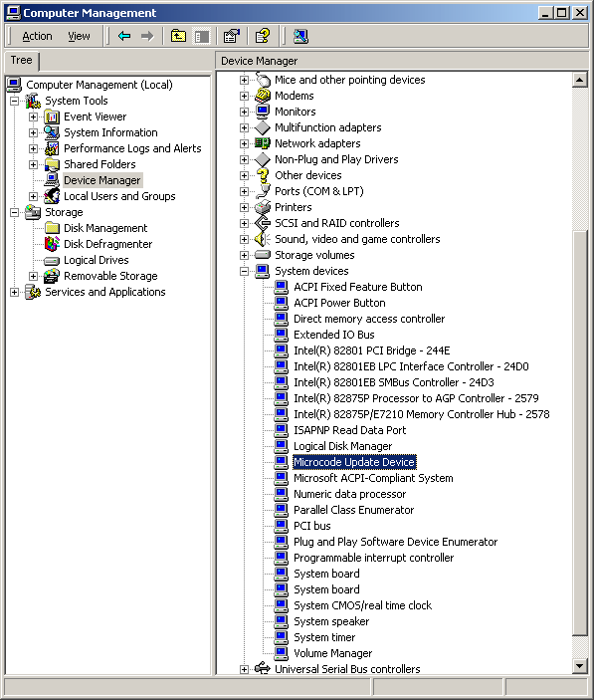The image size is (594, 700).
Task: Expand the Services and Applications node
Action: (14, 292)
